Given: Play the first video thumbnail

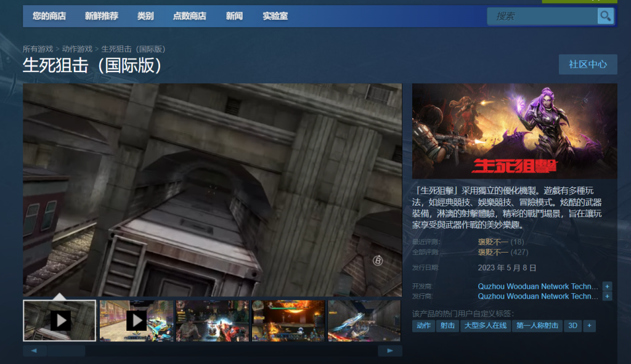Looking at the screenshot, I should pos(60,320).
